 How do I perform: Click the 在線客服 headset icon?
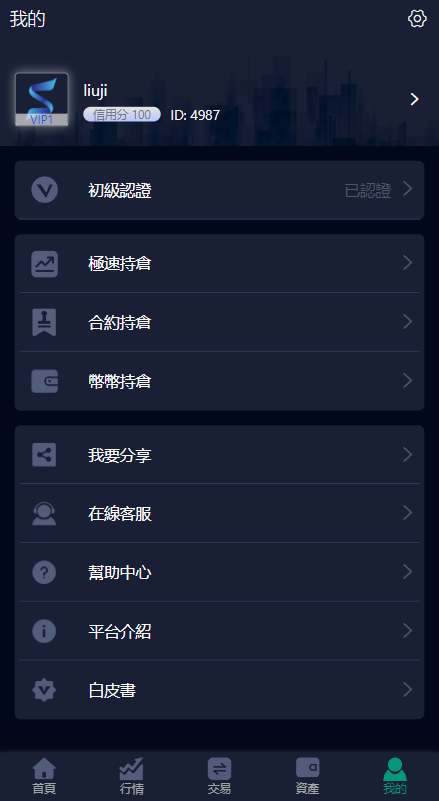[44, 513]
